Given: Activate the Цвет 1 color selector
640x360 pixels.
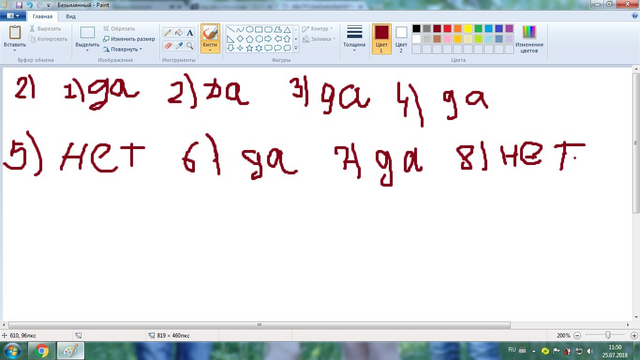Looking at the screenshot, I should (x=382, y=39).
